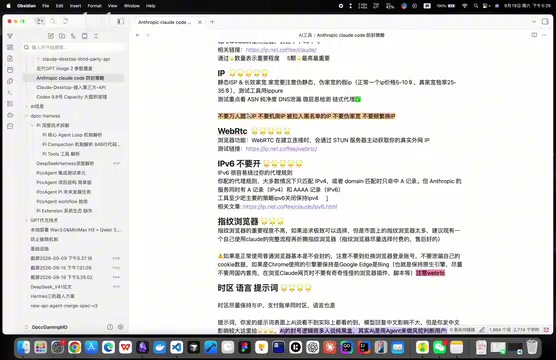556x360 pixels.
Task: Toggle reading view book icon
Action: [x=534, y=35]
